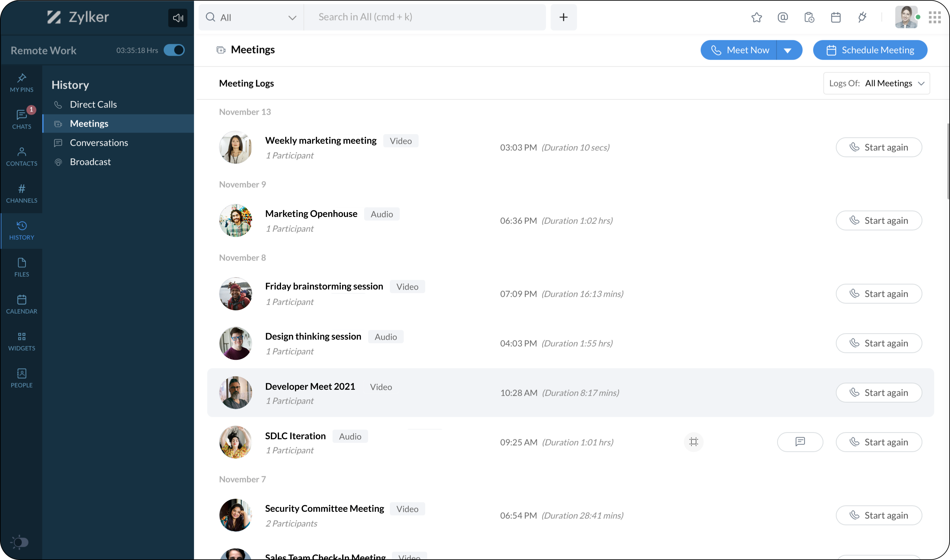
Task: Click the 2 Participants text
Action: tap(291, 523)
